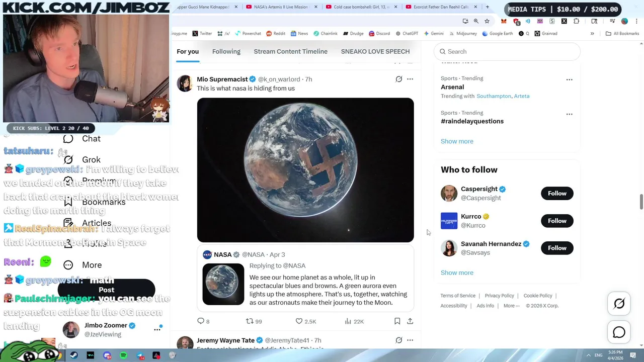This screenshot has width=644, height=362.
Task: Click the Grok icon on Mio Supremacist post
Action: (398, 79)
